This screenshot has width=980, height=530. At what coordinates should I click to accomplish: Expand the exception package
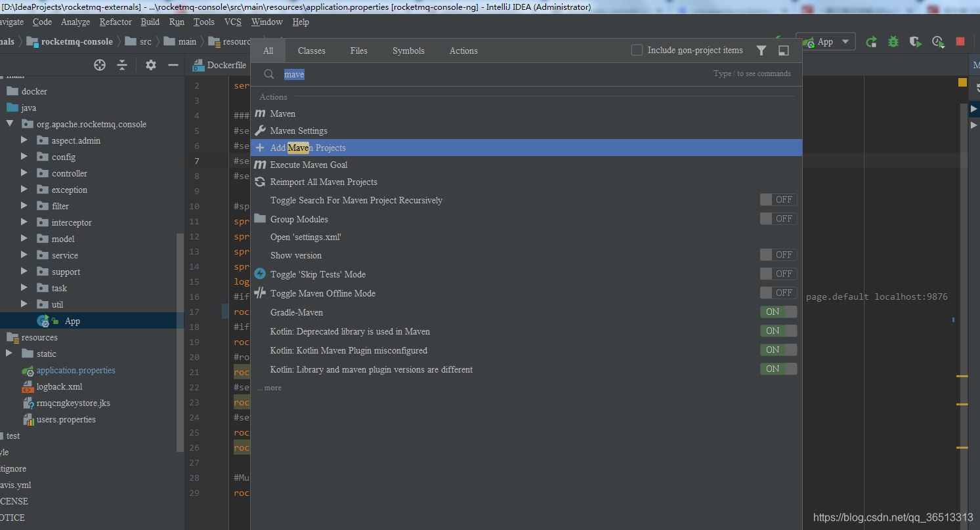coord(24,189)
